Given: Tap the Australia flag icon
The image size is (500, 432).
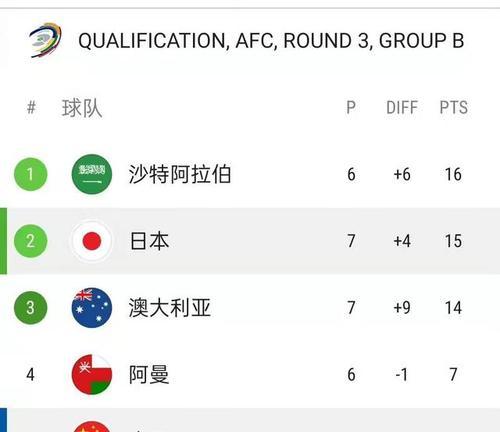Looking at the screenshot, I should pos(92,308).
